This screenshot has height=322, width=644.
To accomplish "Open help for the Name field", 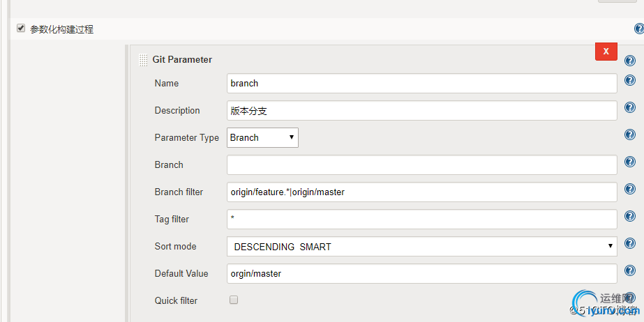I will pos(629,81).
